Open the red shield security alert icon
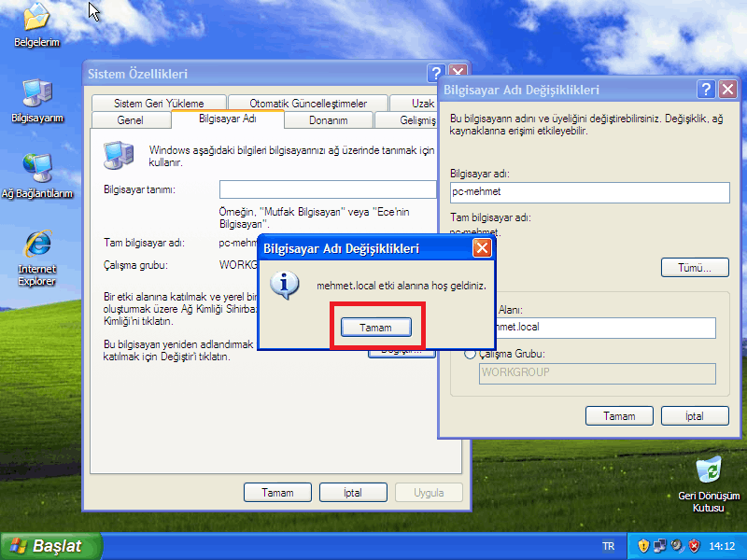The height and width of the screenshot is (560, 747). pos(694,546)
